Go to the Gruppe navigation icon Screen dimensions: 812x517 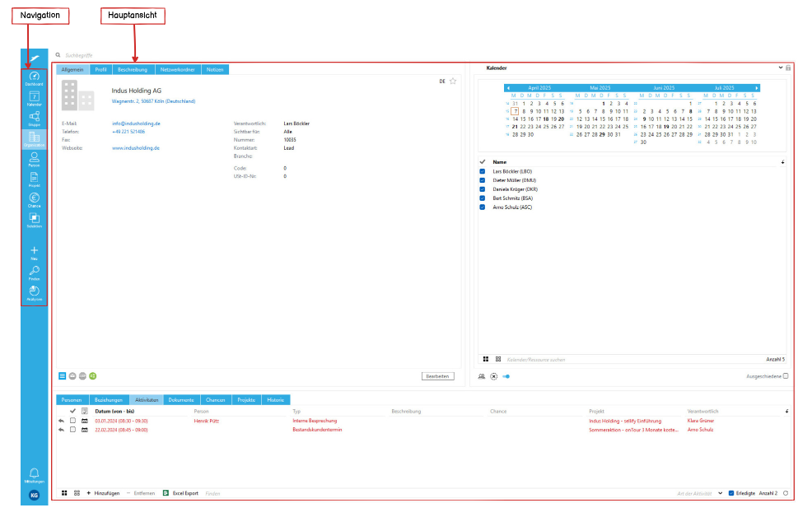click(x=34, y=119)
